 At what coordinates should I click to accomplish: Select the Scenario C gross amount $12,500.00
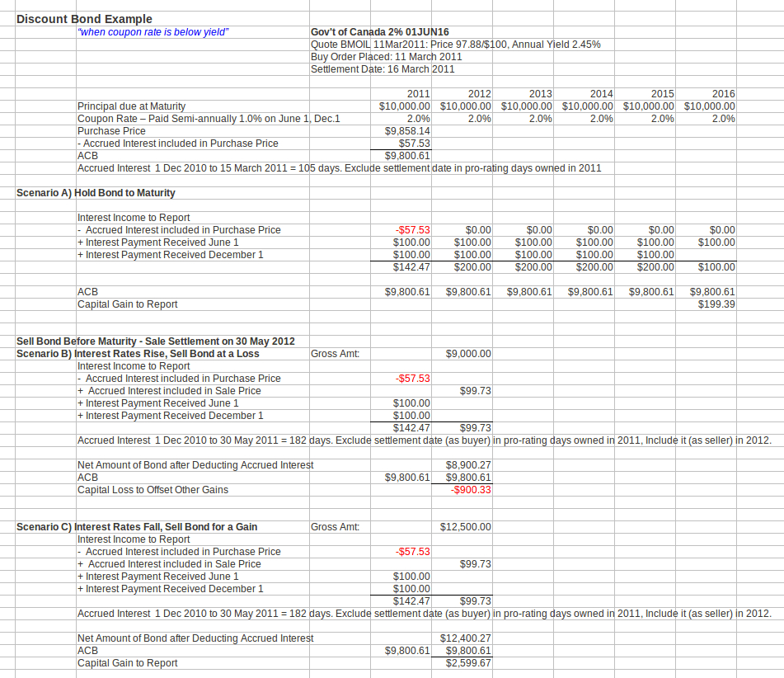466,527
